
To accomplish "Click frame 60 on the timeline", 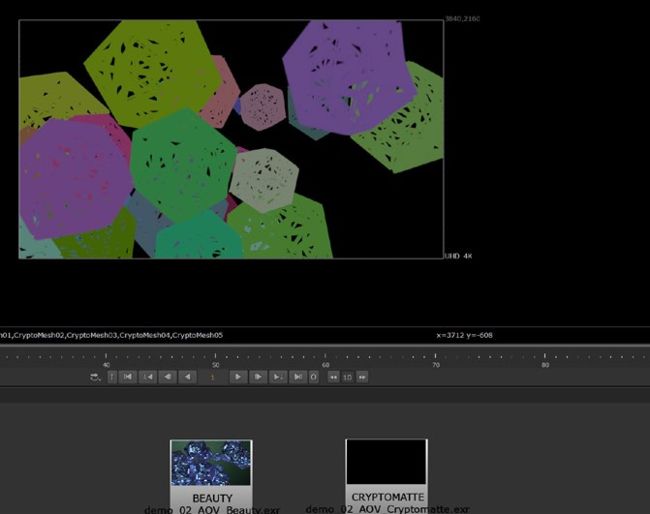I will [325, 356].
